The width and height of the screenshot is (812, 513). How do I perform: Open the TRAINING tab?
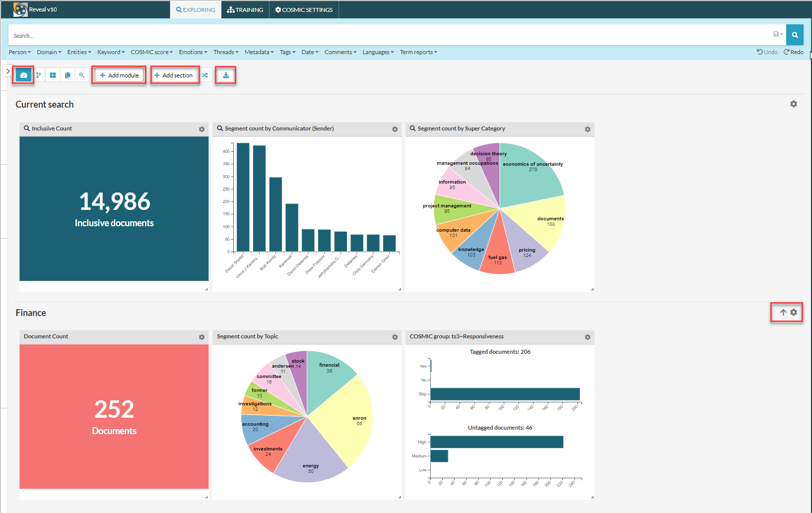(245, 10)
